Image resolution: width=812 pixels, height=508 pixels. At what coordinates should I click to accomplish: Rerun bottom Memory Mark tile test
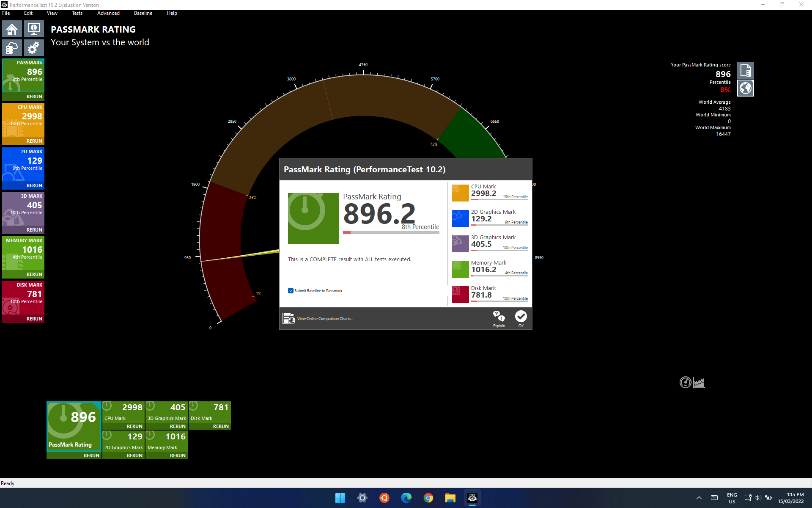pos(178,456)
